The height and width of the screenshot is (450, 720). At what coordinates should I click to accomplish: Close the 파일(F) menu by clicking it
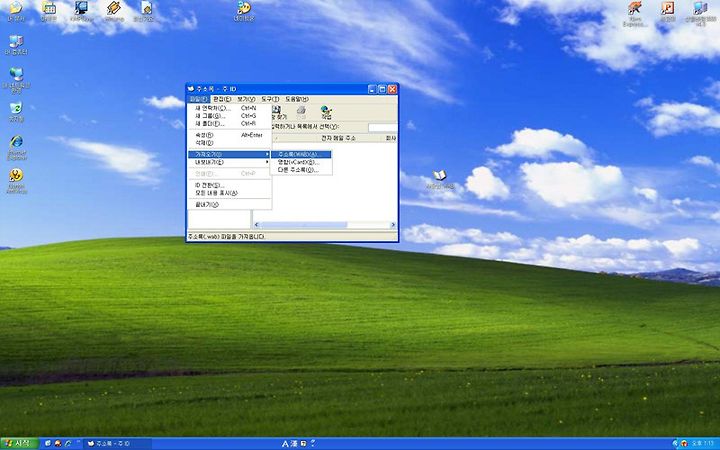click(x=198, y=99)
